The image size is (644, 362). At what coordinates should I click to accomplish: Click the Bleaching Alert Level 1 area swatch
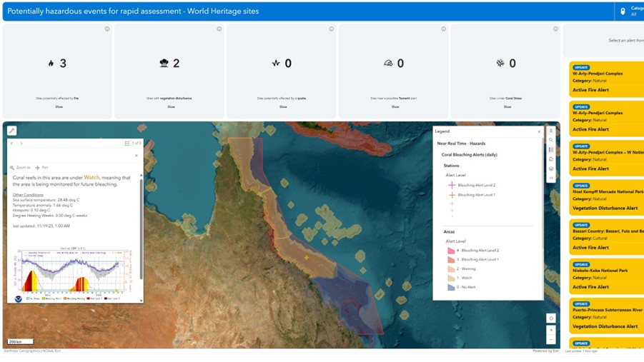(452, 260)
